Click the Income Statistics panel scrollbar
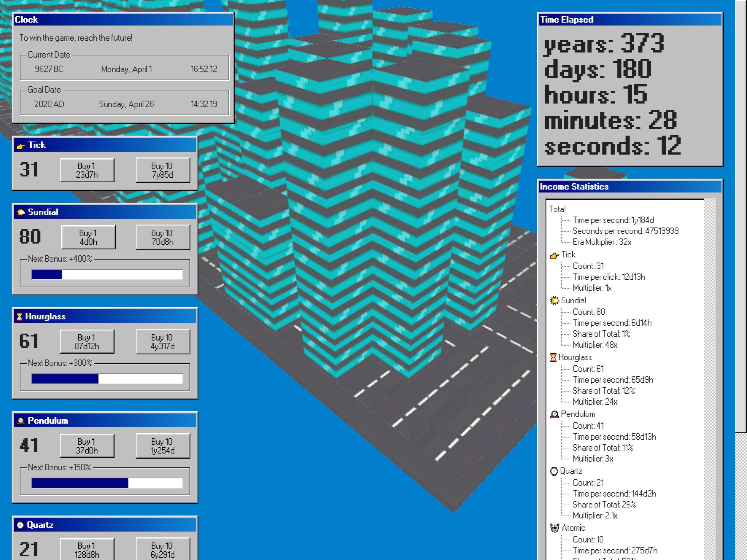The image size is (747, 560). click(709, 365)
